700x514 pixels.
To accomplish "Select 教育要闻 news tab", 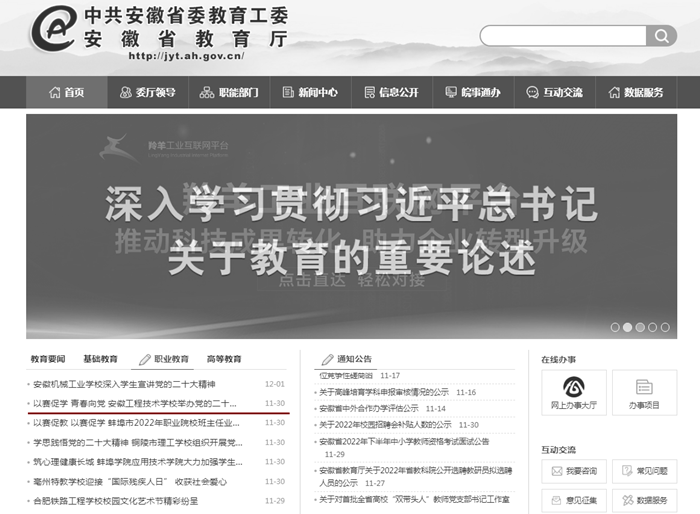I will click(x=47, y=359).
